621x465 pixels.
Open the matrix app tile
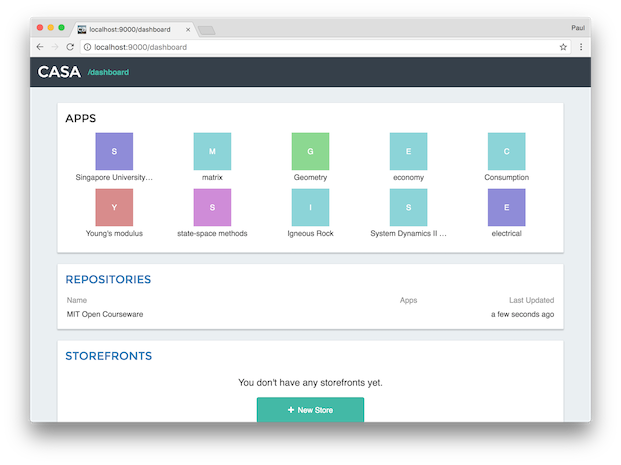[x=212, y=152]
